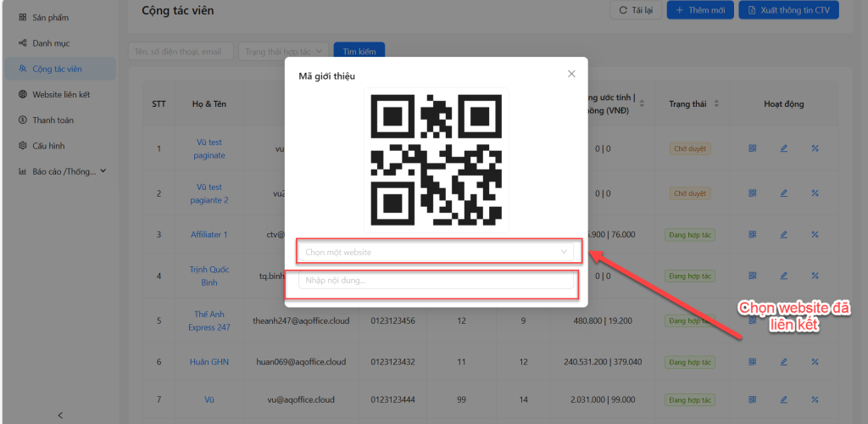Click the QR code image in dialog
868x424 pixels.
pyautogui.click(x=436, y=159)
